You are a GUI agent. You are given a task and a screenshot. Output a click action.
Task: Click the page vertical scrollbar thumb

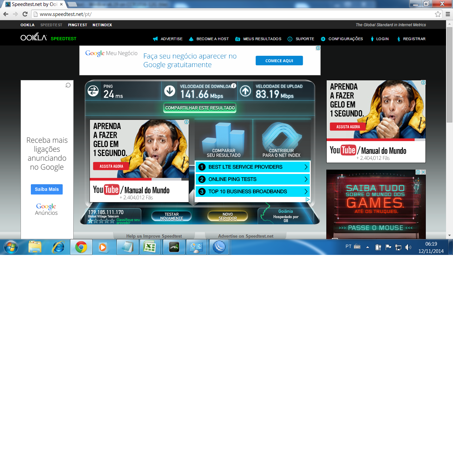click(x=449, y=75)
